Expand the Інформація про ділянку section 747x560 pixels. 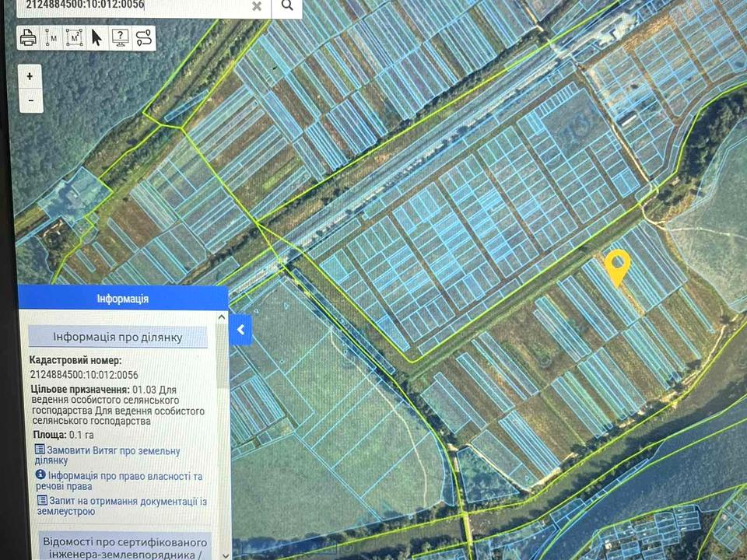(x=118, y=337)
